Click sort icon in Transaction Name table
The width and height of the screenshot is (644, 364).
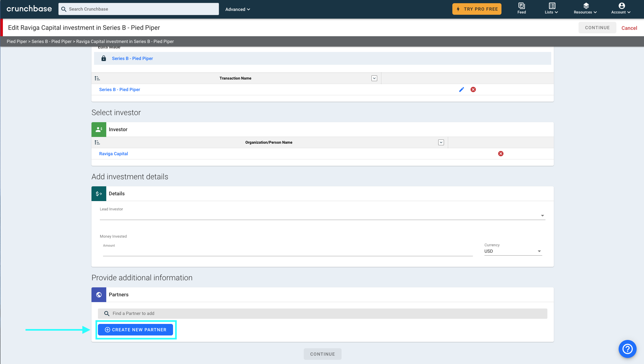tap(97, 78)
